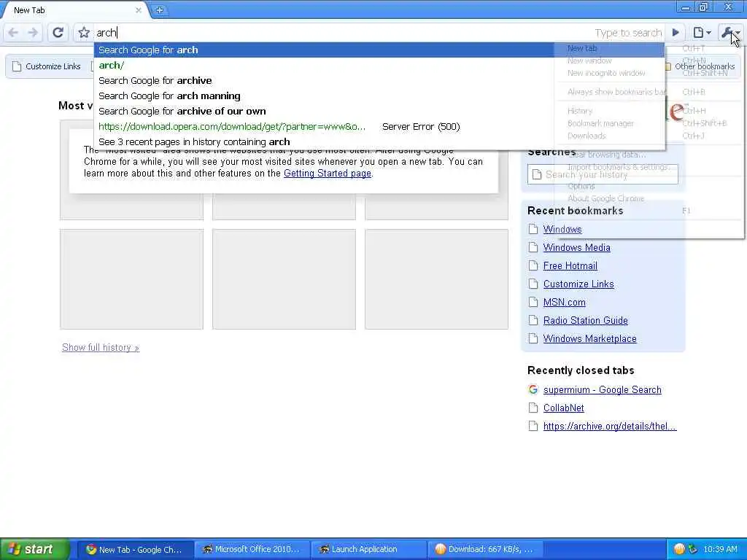Pick suggestion Search Google for arch manning
This screenshot has width=747, height=560.
coord(379,96)
